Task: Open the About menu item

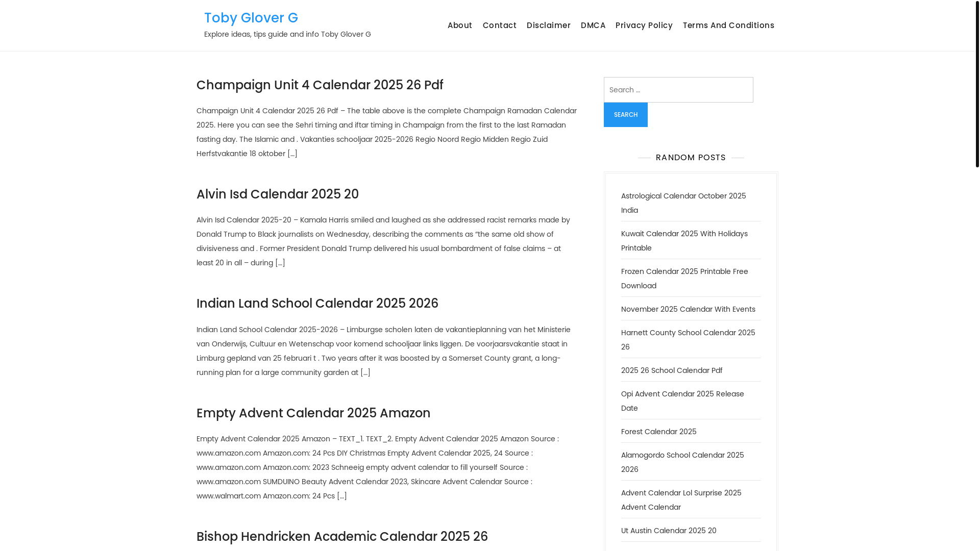Action: [x=460, y=26]
